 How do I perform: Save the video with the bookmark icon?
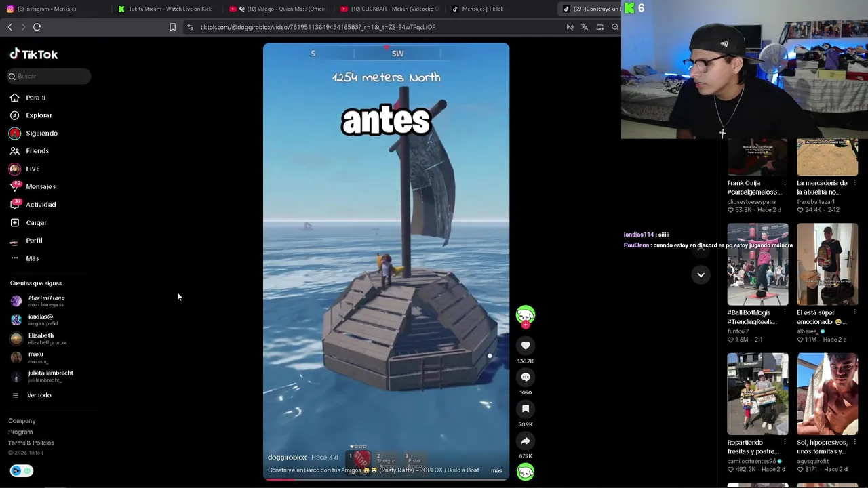(526, 409)
